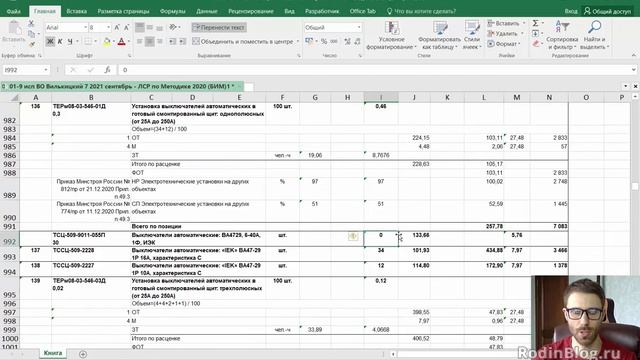Click Объединить и поместить в центре
Image resolution: width=640 pixels, height=360 pixels.
point(243,41)
